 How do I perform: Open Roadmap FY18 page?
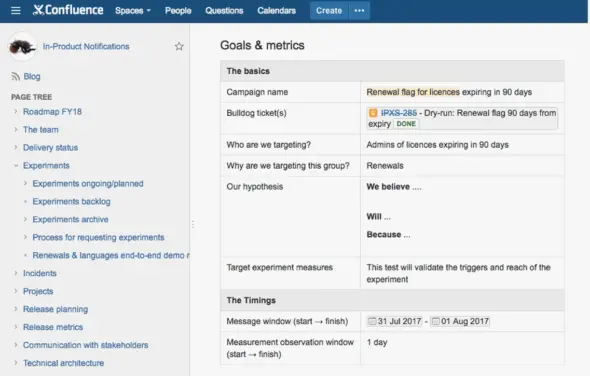click(x=52, y=111)
